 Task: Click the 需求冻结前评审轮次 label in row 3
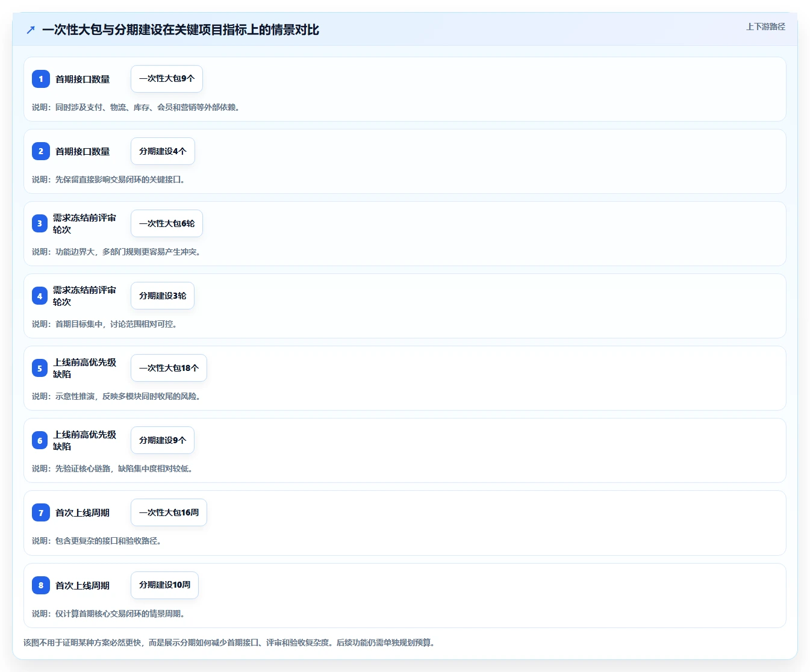(x=84, y=223)
